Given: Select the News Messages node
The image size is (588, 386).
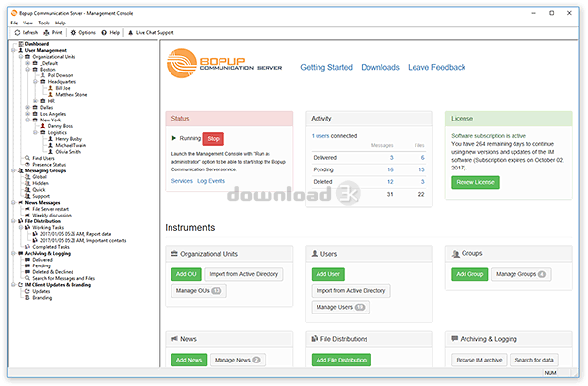Looking at the screenshot, I should point(42,203).
